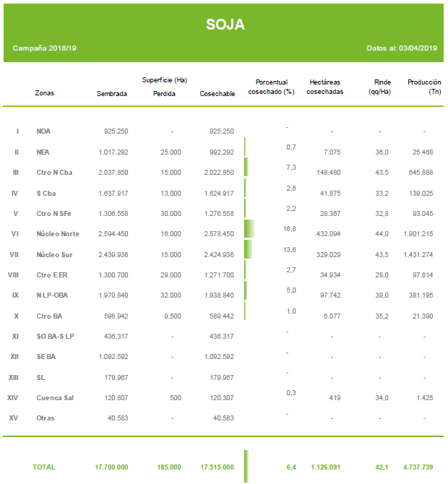Image resolution: width=448 pixels, height=484 pixels.
Task: Click the SOJA title in the green banner
Action: tap(225, 25)
